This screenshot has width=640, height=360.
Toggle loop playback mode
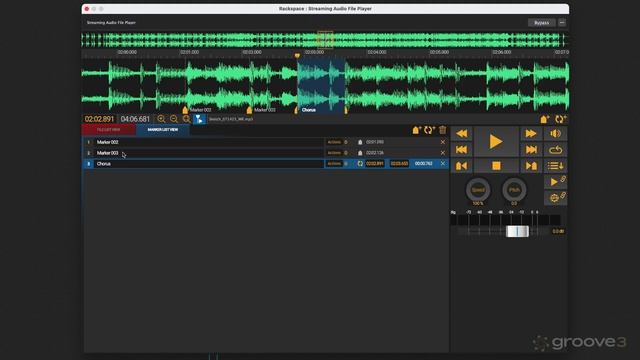pos(555,150)
